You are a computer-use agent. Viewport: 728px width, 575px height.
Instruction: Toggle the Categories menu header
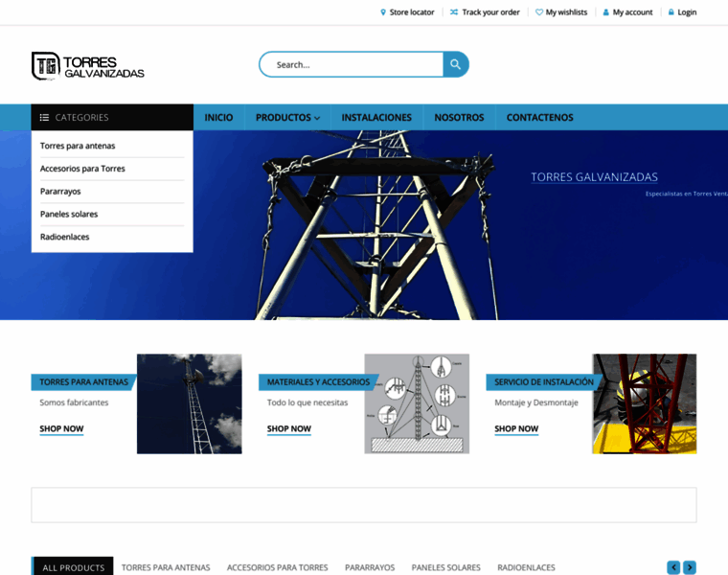click(112, 118)
